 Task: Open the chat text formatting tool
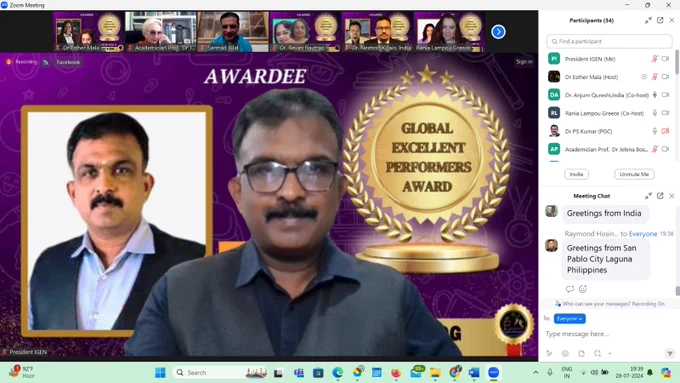click(x=549, y=354)
